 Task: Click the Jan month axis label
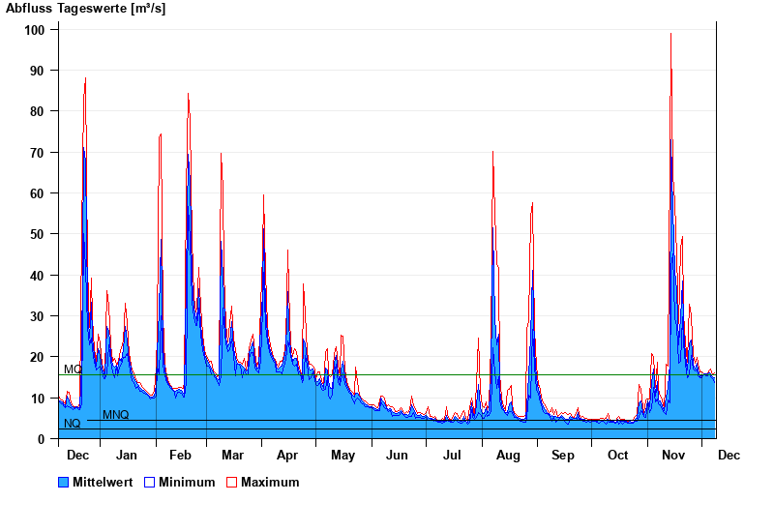pos(126,455)
